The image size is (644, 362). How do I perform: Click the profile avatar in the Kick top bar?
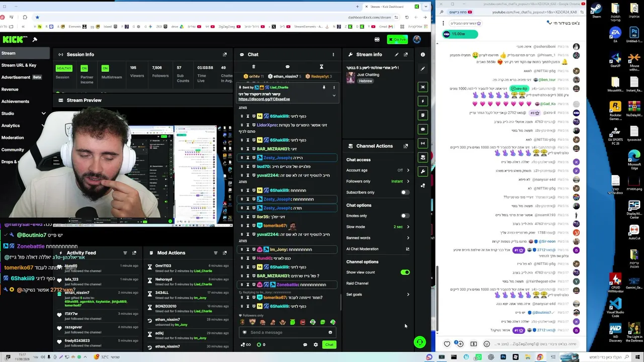click(x=417, y=40)
